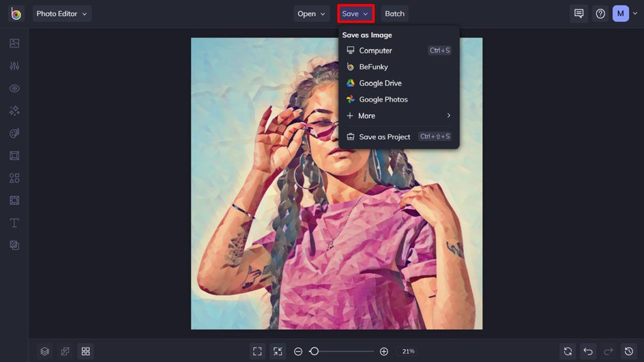The width and height of the screenshot is (644, 362).
Task: Click the Batch button
Action: [395, 14]
